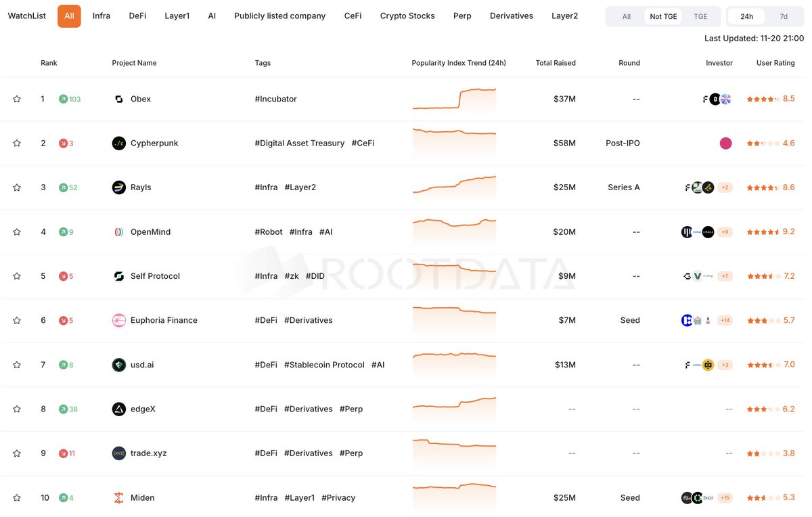This screenshot has height=517, width=812.
Task: Click the popularity trend chart for Obex
Action: pos(454,99)
